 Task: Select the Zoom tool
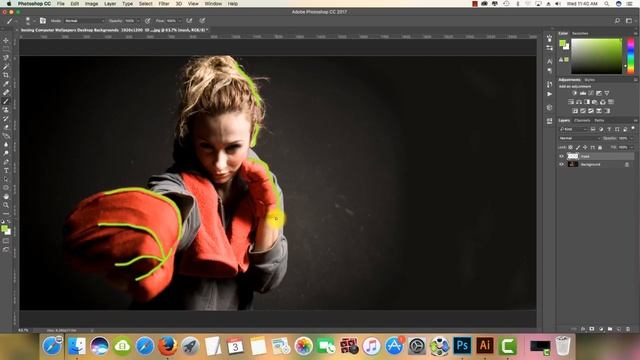6,205
